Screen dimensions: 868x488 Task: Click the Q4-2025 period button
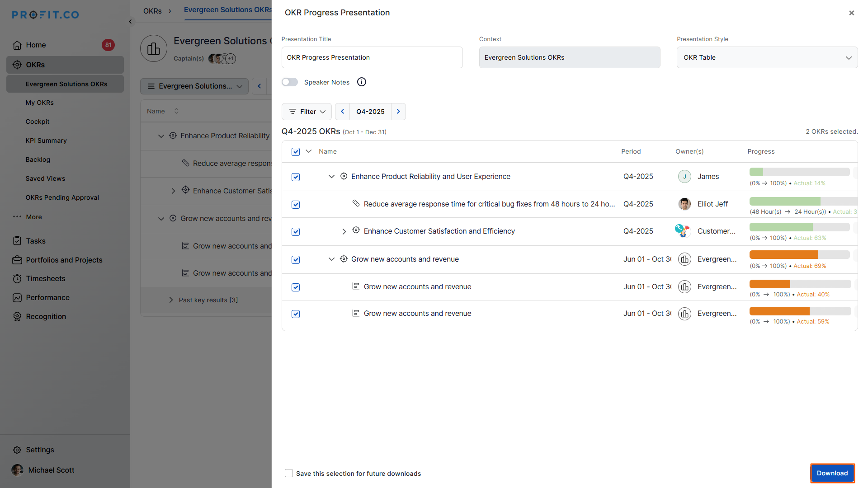tap(370, 112)
